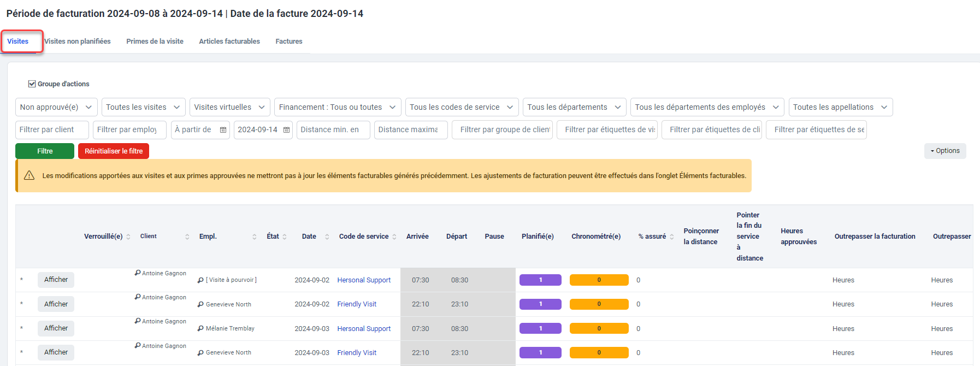The image size is (980, 366).
Task: Click sort arrows on Verrouillé(e) column
Action: pyautogui.click(x=128, y=237)
